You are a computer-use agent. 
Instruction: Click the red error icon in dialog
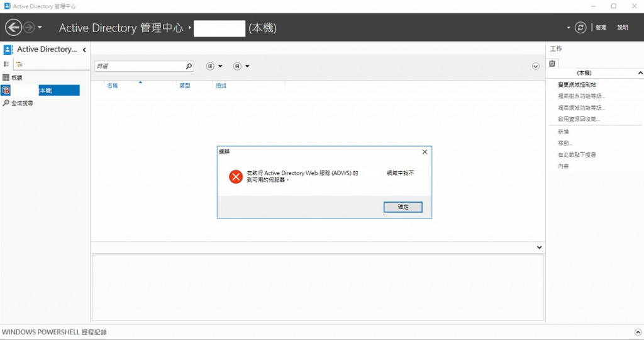click(x=236, y=177)
